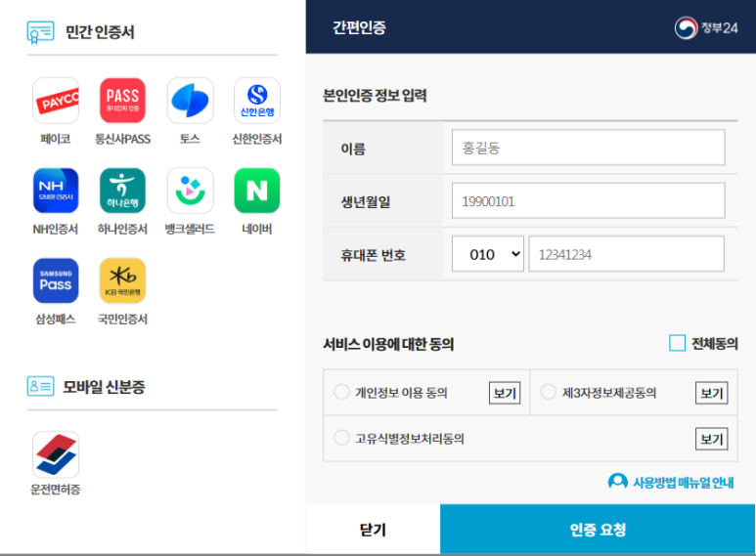Click the 생년월일 field label
This screenshot has width=756, height=556.
366,202
